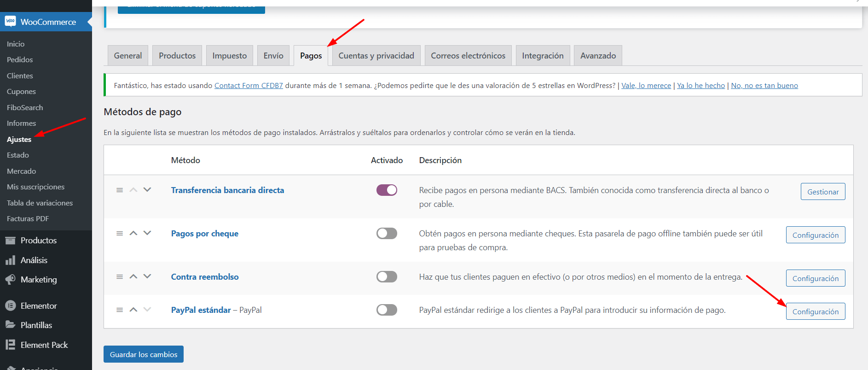Click the Productos archive icon in sidebar
Viewport: 868px width, 370px height.
10,240
